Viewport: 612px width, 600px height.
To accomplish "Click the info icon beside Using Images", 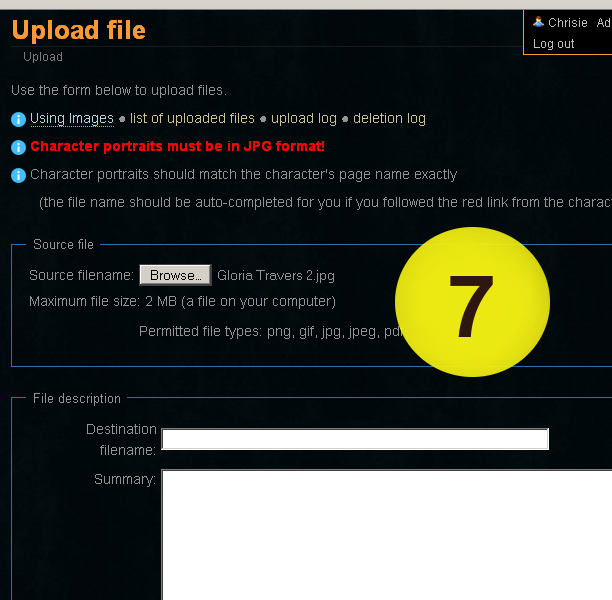I will coord(18,119).
